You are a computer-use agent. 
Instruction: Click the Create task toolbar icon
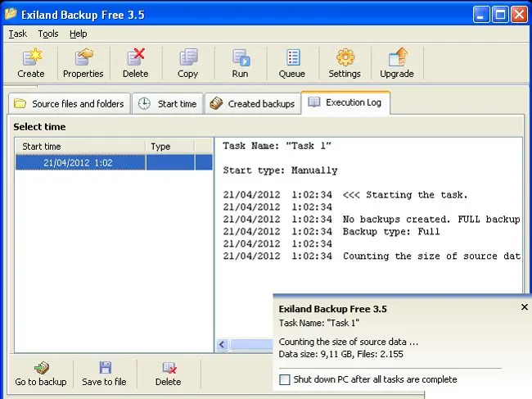(x=31, y=63)
